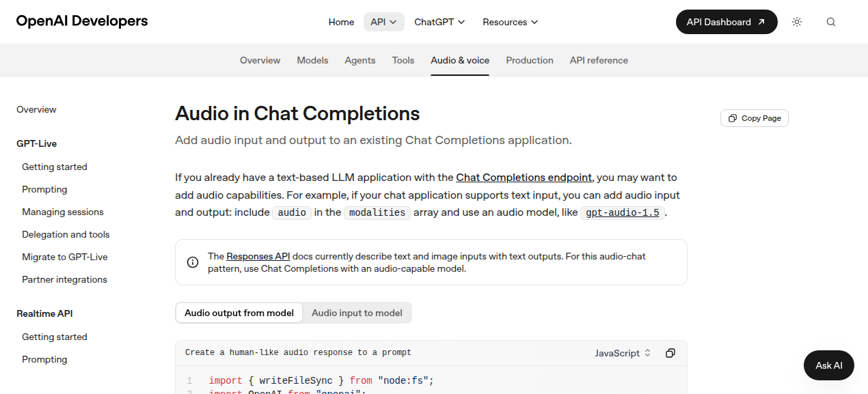The width and height of the screenshot is (868, 394).
Task: Open Getting started under Realtime API
Action: click(x=55, y=337)
